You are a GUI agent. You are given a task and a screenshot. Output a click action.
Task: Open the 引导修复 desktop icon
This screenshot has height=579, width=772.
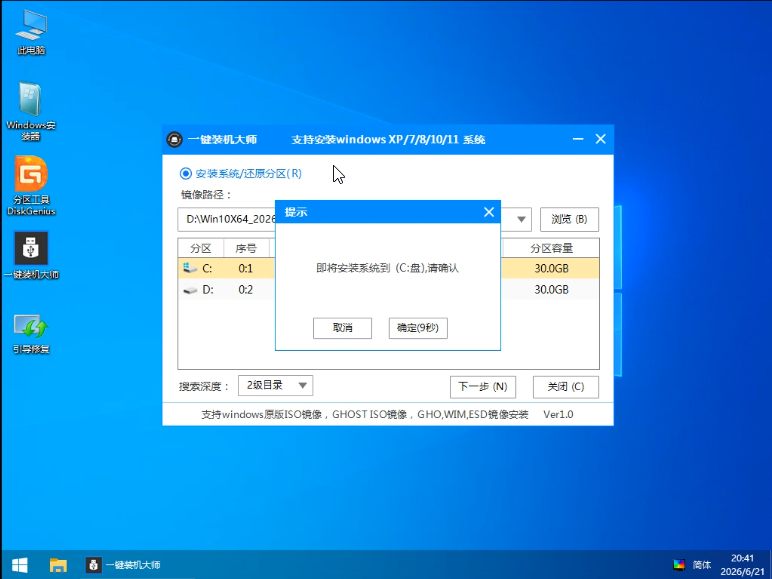[31, 334]
